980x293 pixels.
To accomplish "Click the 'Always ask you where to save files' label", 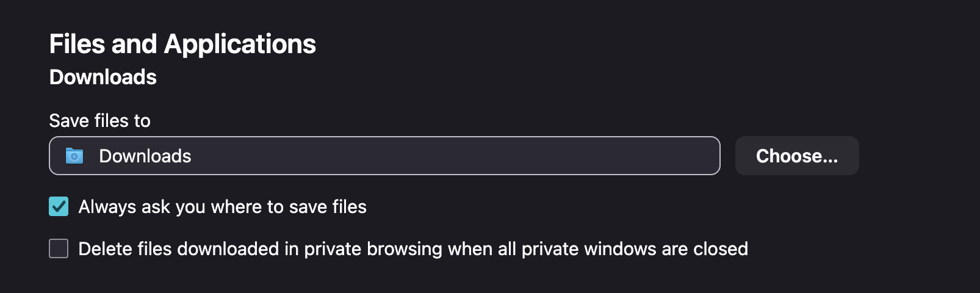I will pos(222,207).
